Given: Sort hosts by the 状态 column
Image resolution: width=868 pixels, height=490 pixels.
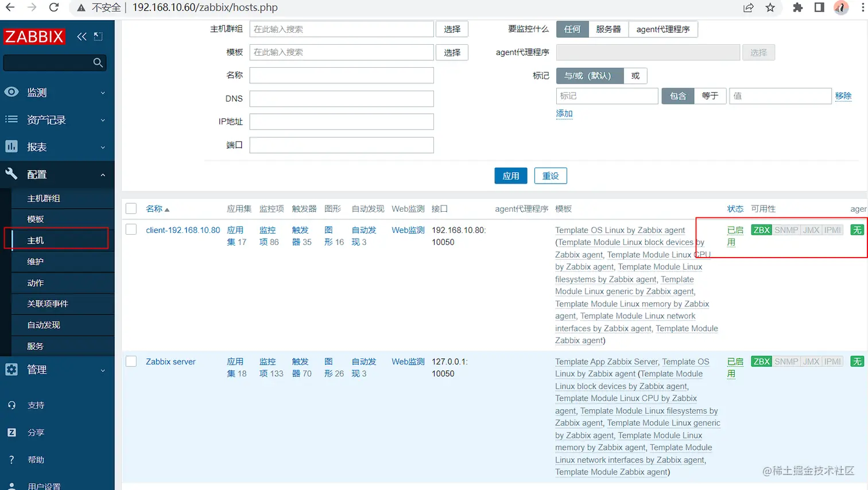Looking at the screenshot, I should (735, 209).
